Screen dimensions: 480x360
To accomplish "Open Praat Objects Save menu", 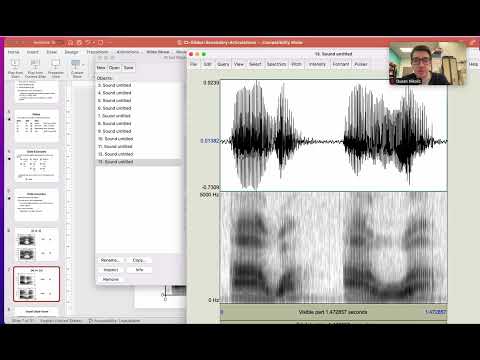I will [128, 68].
